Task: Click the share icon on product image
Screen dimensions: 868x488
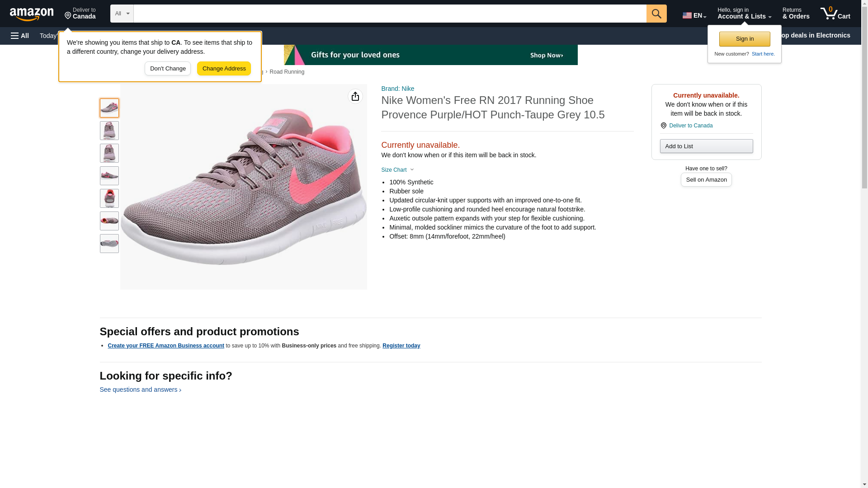Action: click(x=355, y=96)
